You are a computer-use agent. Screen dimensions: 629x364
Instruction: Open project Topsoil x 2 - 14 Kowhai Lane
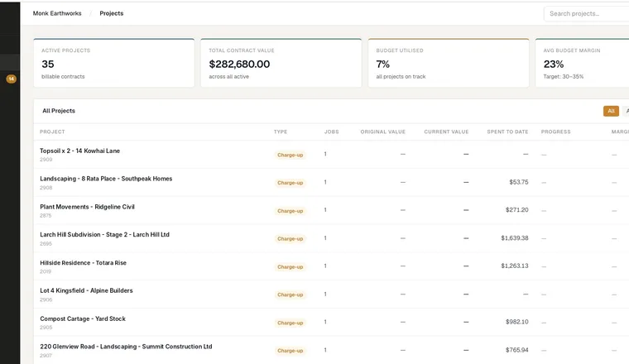(x=79, y=151)
